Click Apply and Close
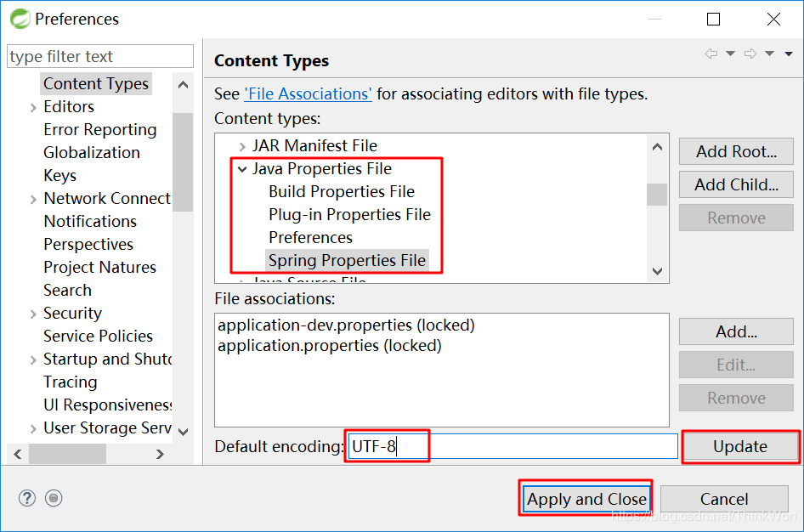Viewport: 804px width, 532px height. click(586, 499)
